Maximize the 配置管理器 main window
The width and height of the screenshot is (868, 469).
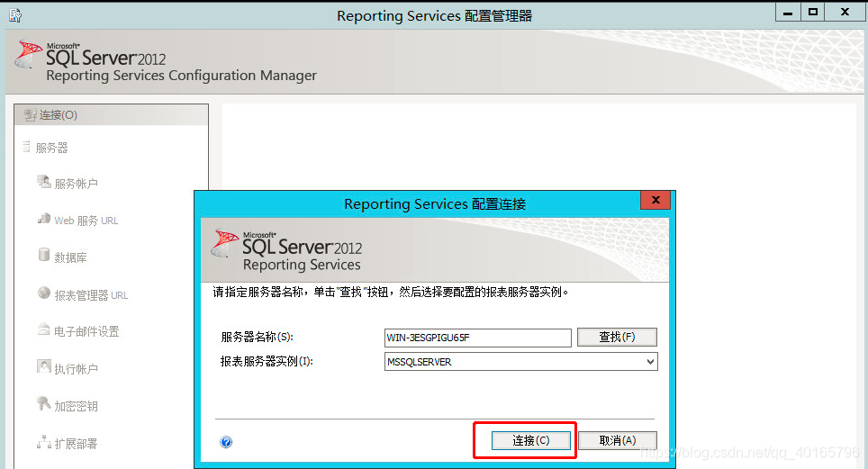pyautogui.click(x=813, y=13)
